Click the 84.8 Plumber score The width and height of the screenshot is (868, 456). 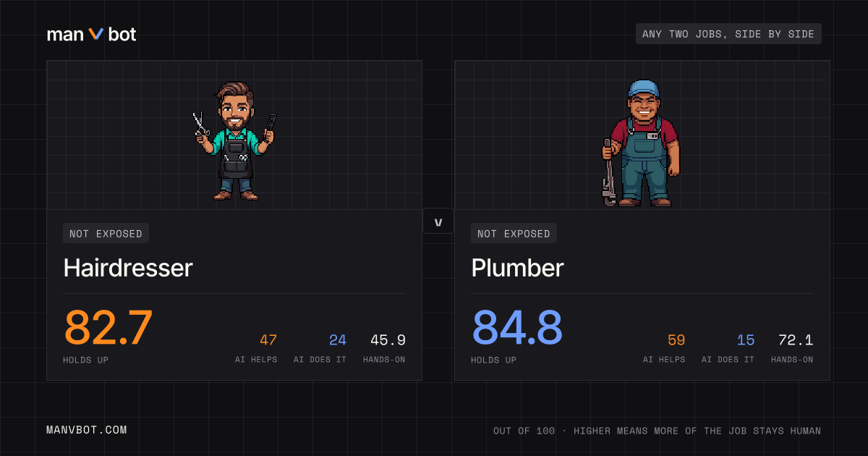[x=517, y=328]
